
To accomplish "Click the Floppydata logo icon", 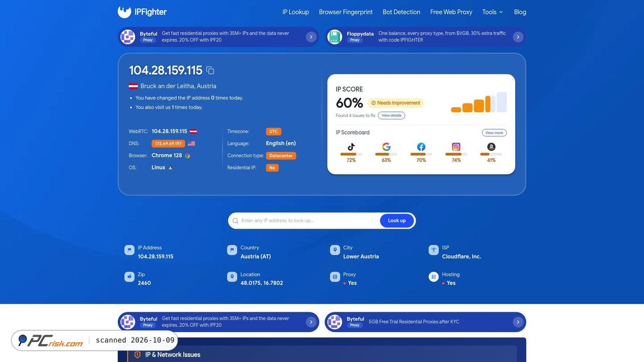I will pyautogui.click(x=335, y=37).
